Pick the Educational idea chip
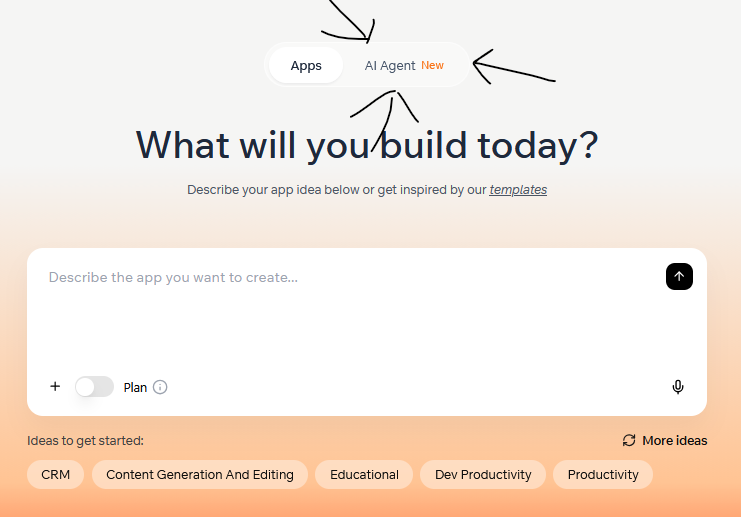Screen dimensions: 741x517 coord(364,474)
